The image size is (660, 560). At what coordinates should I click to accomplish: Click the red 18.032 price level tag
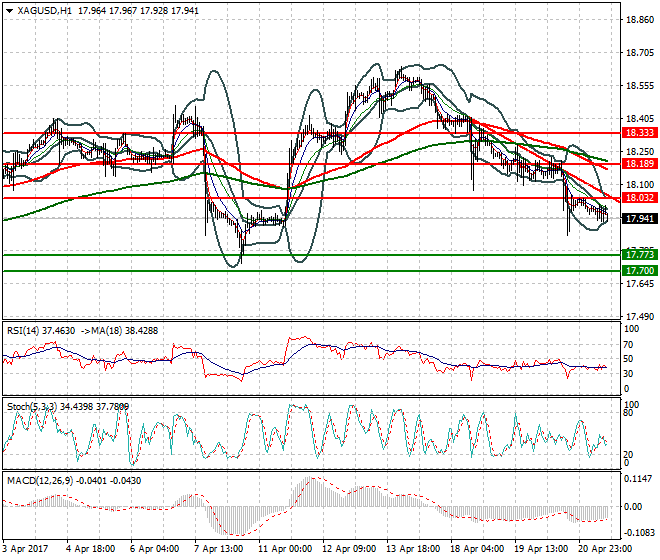pyautogui.click(x=638, y=198)
